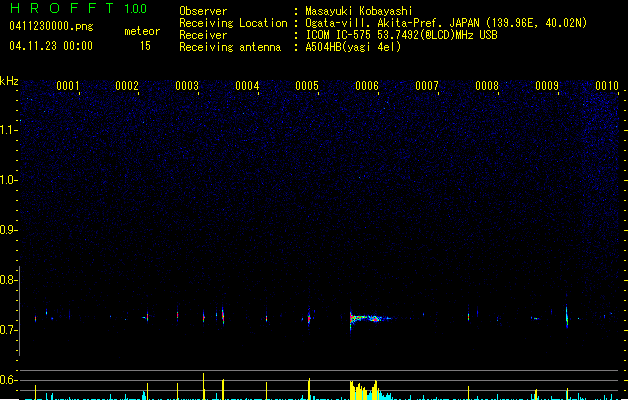Click the HROFFT 1.0.0 title text
This screenshot has height=400, width=629.
point(79,8)
